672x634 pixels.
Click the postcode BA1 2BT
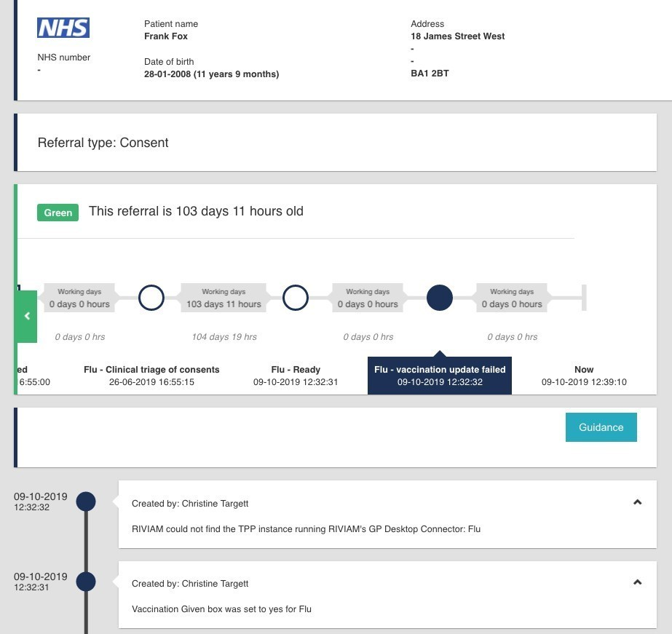[x=430, y=74]
